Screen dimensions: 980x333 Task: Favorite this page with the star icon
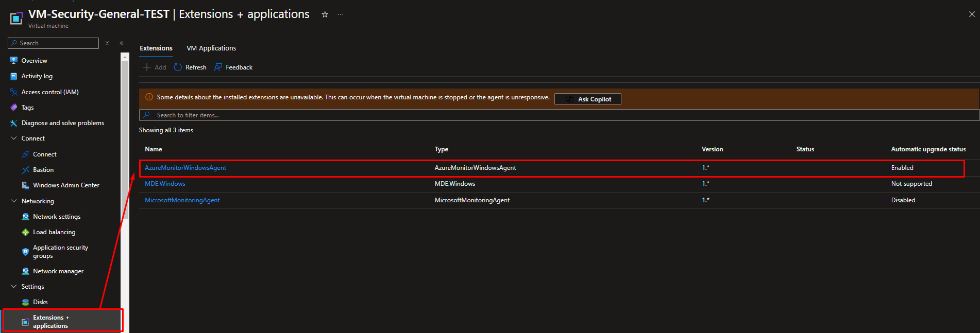pyautogui.click(x=325, y=14)
